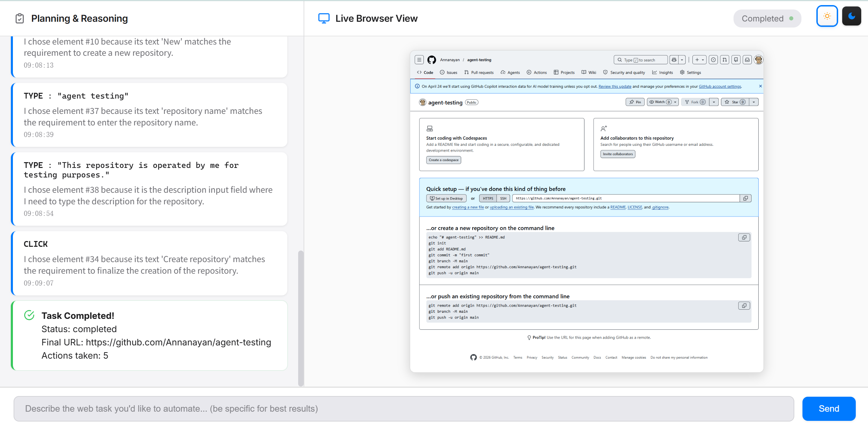The width and height of the screenshot is (868, 429).
Task: Open the Insights tab
Action: click(x=663, y=72)
